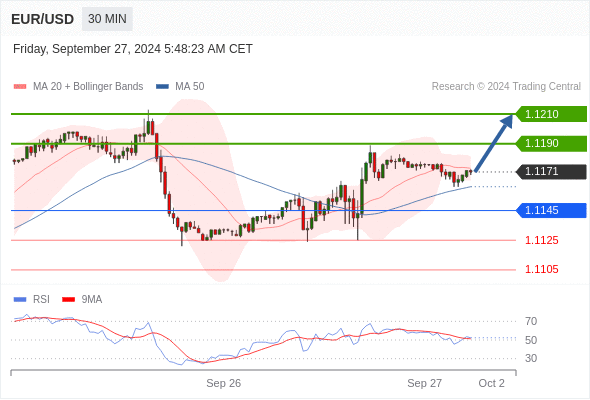Click the MA 50 blue legend swatch

pyautogui.click(x=162, y=87)
